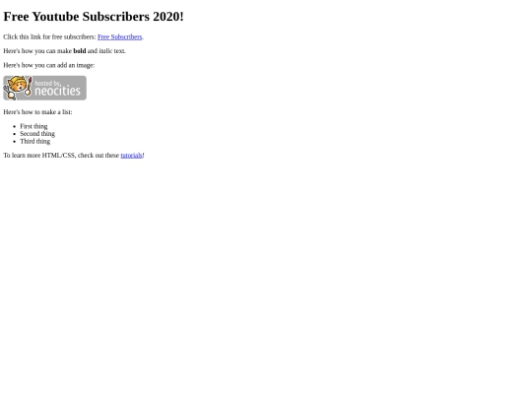
Task: Select the 'First thing' list item
Action: (x=33, y=126)
